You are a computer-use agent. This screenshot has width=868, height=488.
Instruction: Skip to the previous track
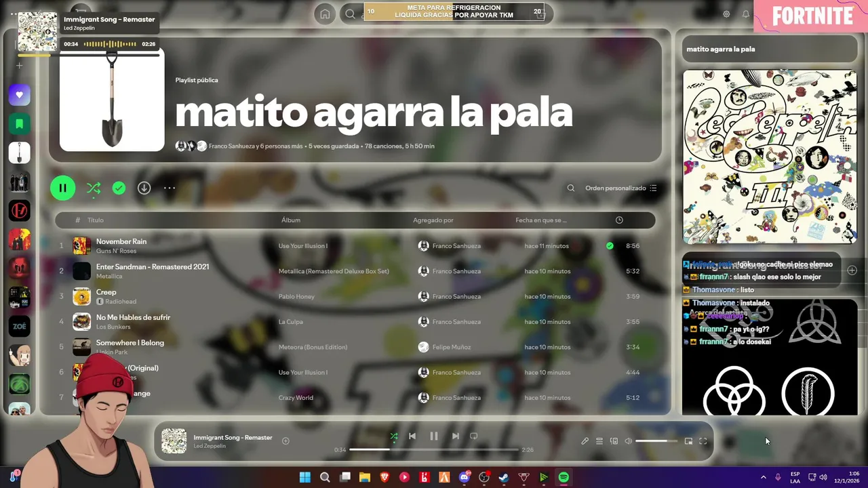tap(412, 436)
